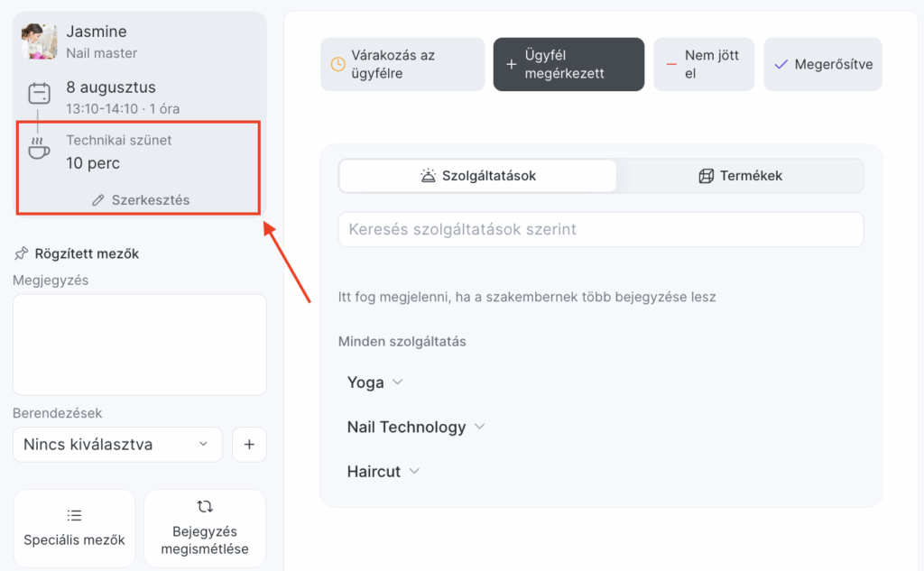Switch to the Termékek tab
This screenshot has width=924, height=571.
[x=740, y=176]
